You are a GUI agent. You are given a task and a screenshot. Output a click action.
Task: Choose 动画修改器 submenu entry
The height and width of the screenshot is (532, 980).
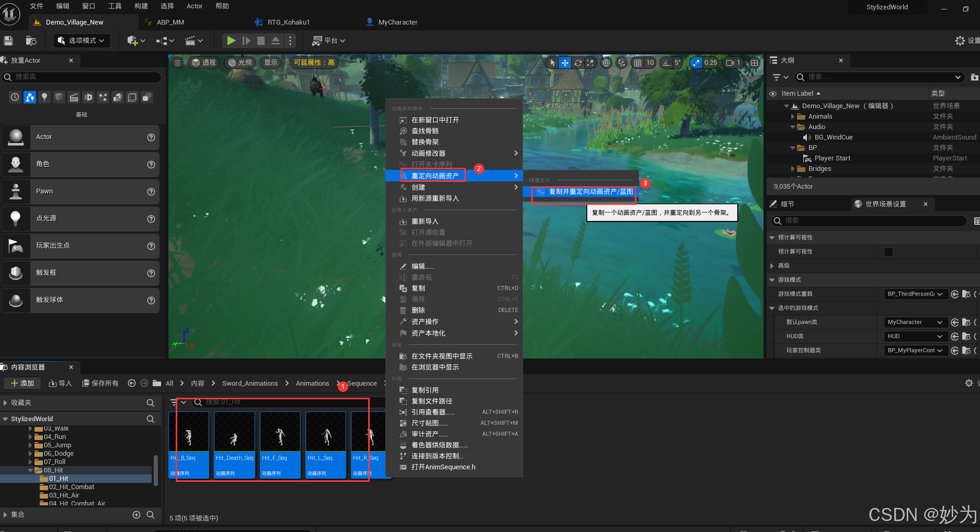[454, 153]
